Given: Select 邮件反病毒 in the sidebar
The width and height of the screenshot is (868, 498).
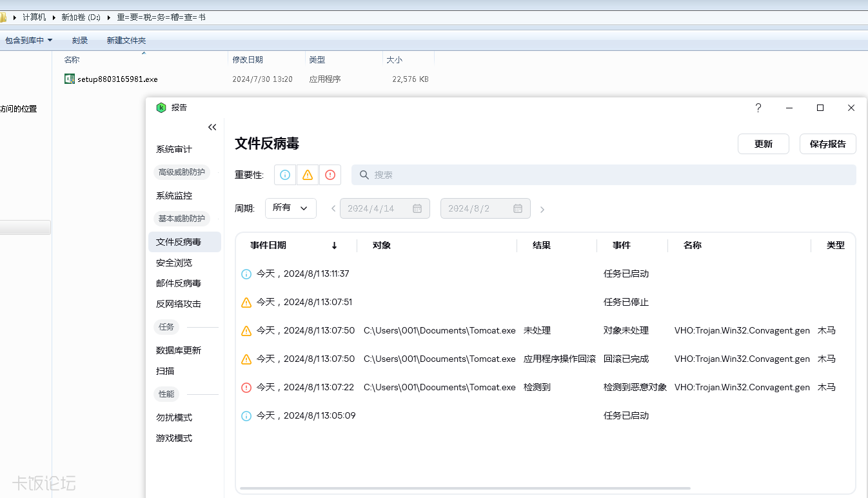Looking at the screenshot, I should (x=179, y=283).
